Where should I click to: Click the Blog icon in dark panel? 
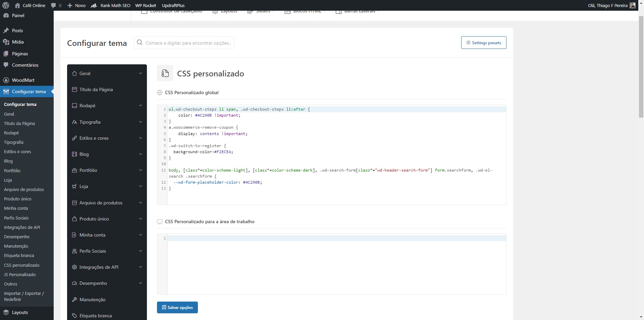click(74, 154)
